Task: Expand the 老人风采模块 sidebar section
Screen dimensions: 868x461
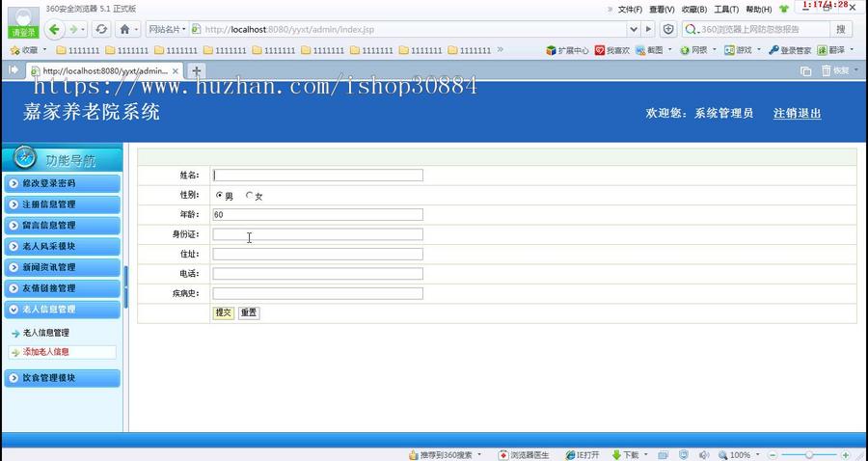Action: (62, 246)
